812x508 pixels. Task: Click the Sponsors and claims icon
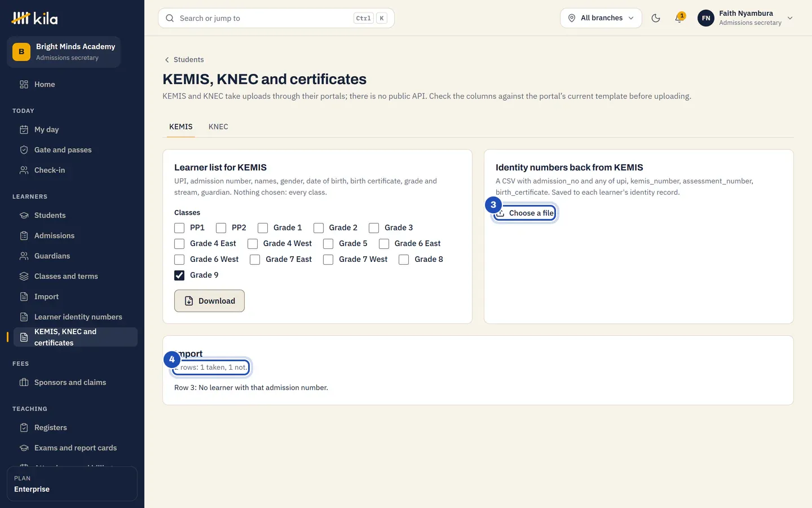24,382
